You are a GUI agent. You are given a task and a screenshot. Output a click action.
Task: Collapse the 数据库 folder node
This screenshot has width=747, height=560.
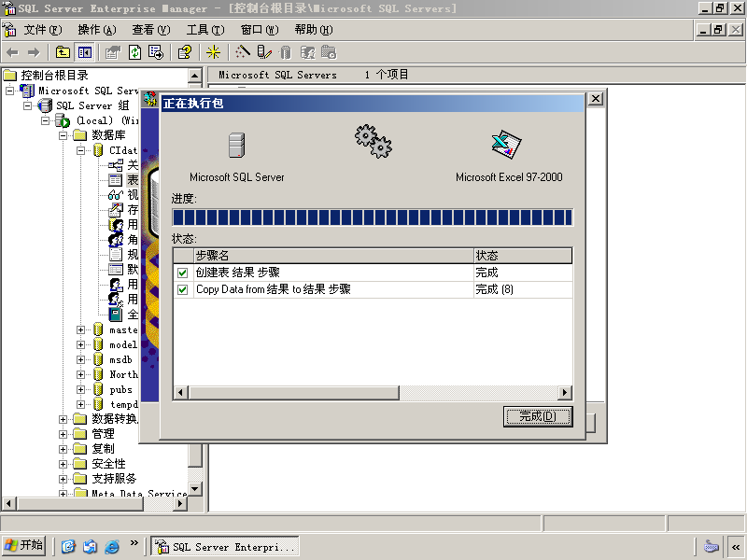coord(63,135)
